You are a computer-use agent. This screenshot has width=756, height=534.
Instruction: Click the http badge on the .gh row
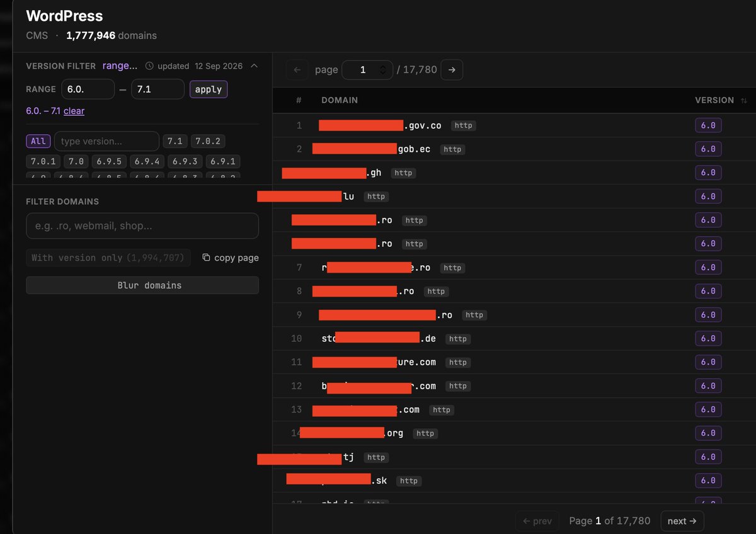click(x=403, y=173)
